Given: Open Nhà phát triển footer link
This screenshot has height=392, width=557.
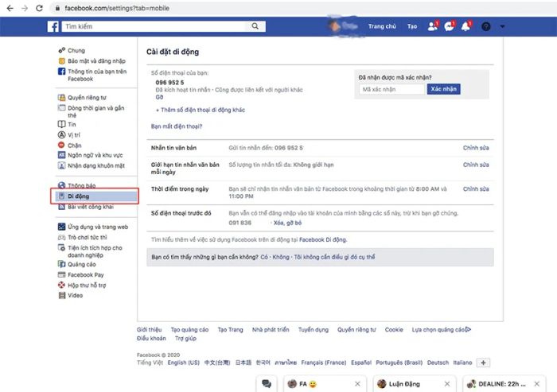Looking at the screenshot, I should [x=271, y=329].
